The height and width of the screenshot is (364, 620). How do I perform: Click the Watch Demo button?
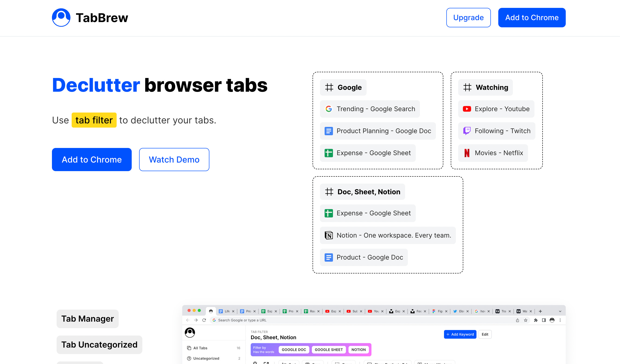coord(174,160)
